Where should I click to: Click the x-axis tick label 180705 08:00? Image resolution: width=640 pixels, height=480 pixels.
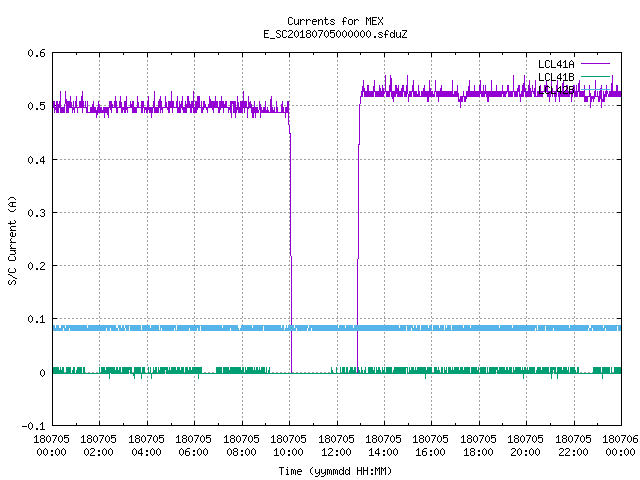click(x=242, y=446)
